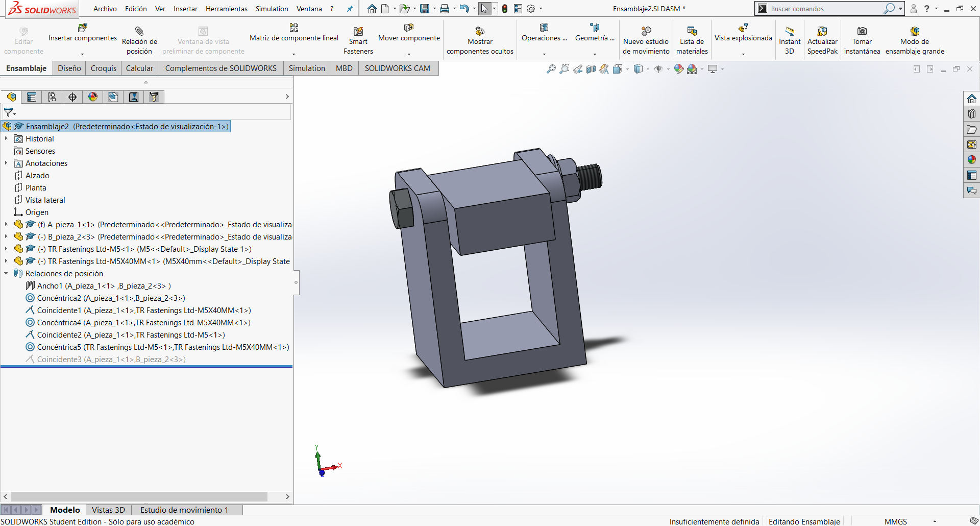Click the Insertar componentes icon

tap(82, 28)
